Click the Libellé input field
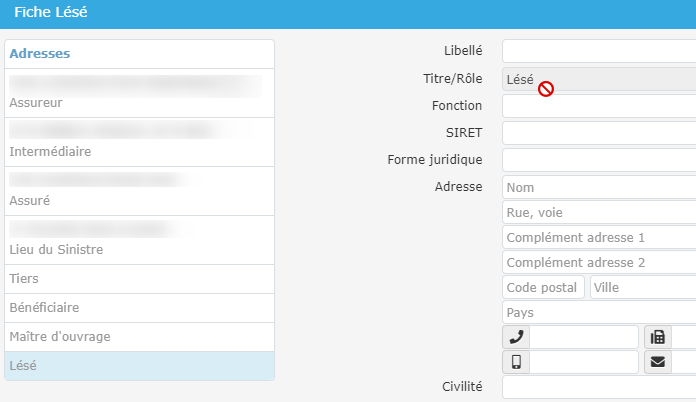Viewport: 696px width, 402px height. coord(598,51)
